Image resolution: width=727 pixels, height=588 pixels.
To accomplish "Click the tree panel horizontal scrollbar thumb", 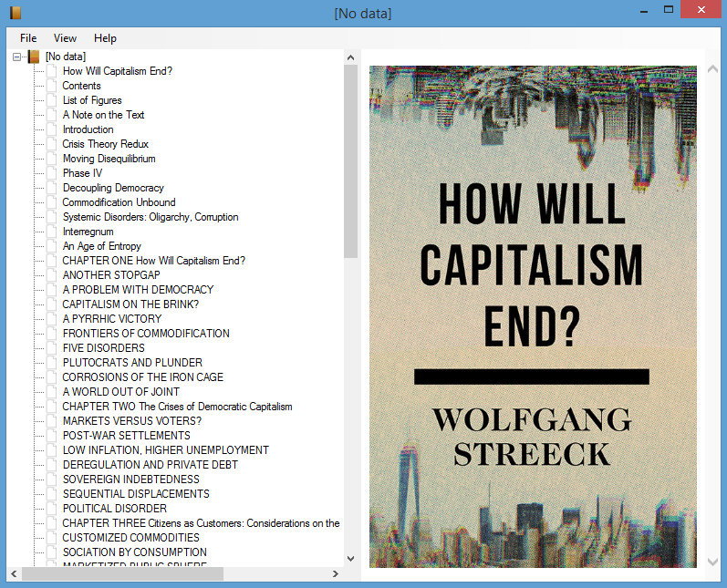I will pyautogui.click(x=122, y=574).
